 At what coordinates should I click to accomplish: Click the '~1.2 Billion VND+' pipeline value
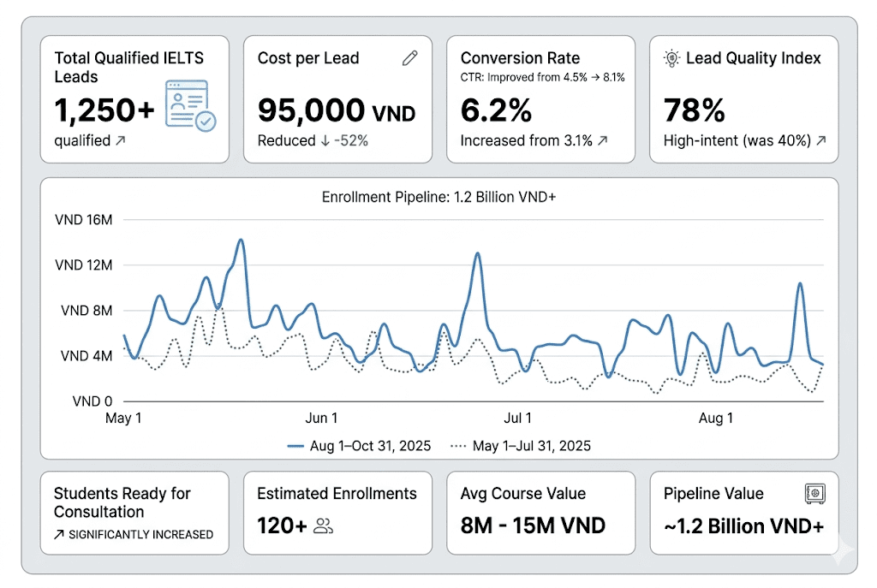tap(744, 526)
